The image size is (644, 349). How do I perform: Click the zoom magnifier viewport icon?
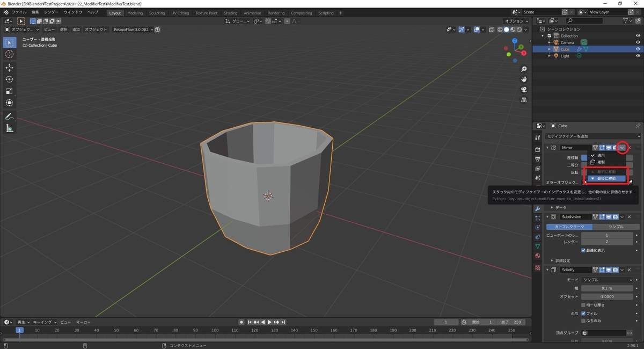point(524,69)
